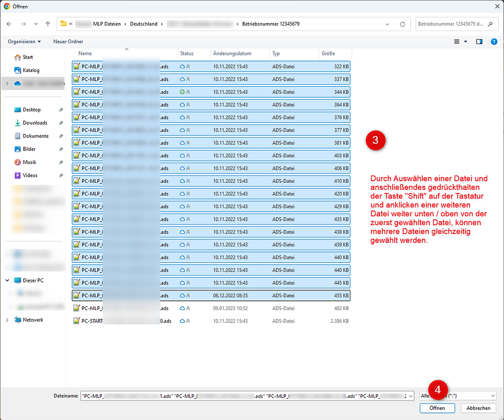The image size is (504, 420).
Task: Open recent locations dropdown arrow
Action: (x=35, y=24)
